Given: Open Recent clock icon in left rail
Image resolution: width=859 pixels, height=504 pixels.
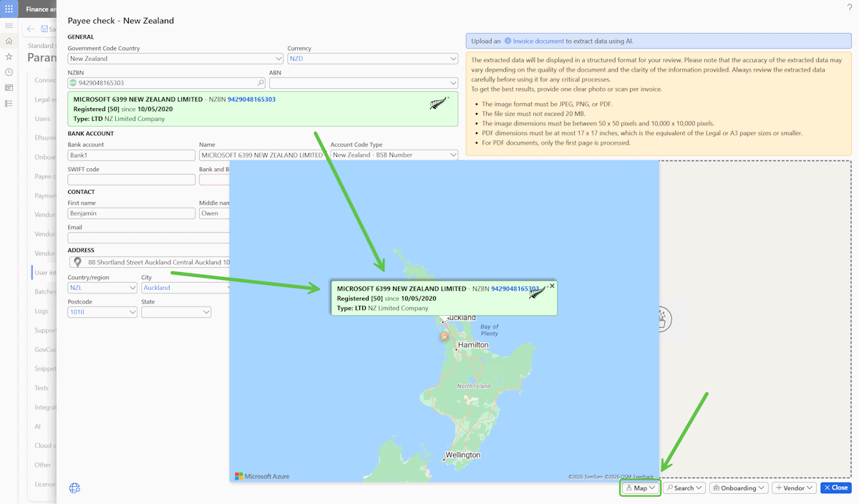Looking at the screenshot, I should tap(9, 72).
